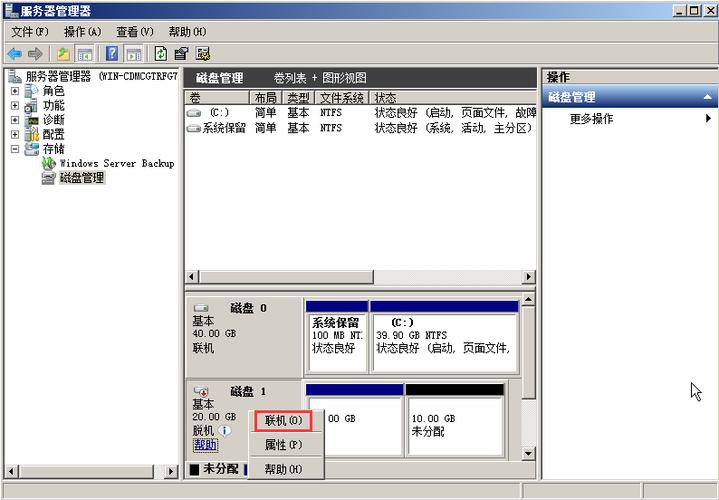719x500 pixels.
Task: Click the Server Manager title bar icon
Action: [x=11, y=10]
